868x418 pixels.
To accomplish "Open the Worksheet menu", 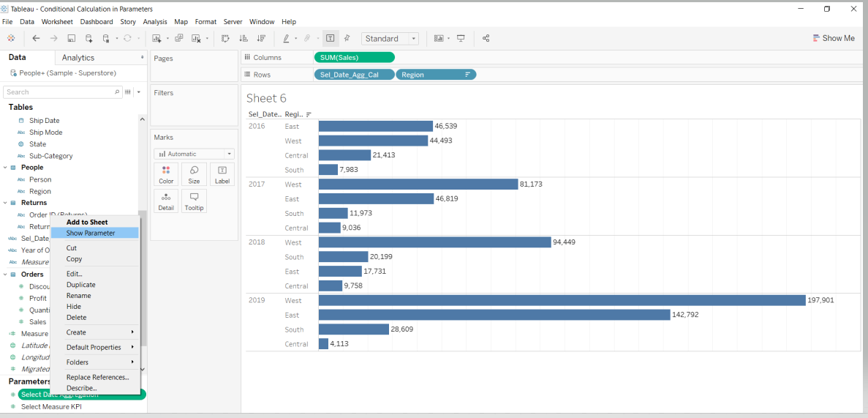I will (x=57, y=22).
